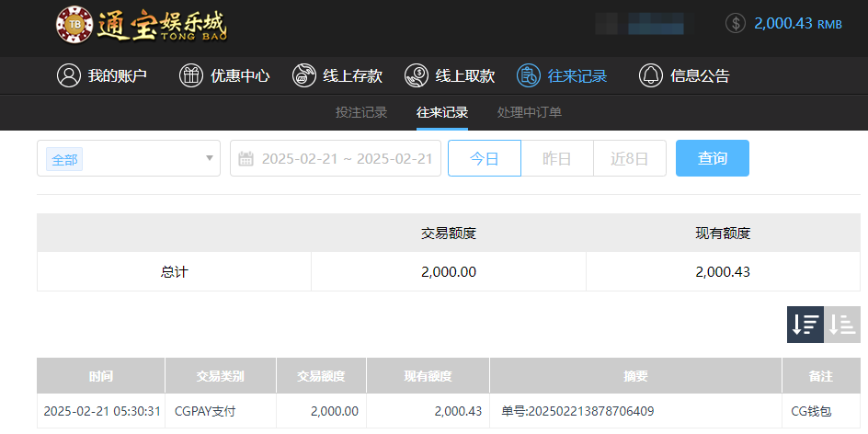Click the My Account person icon
Viewport: 868px width, 434px height.
point(69,75)
